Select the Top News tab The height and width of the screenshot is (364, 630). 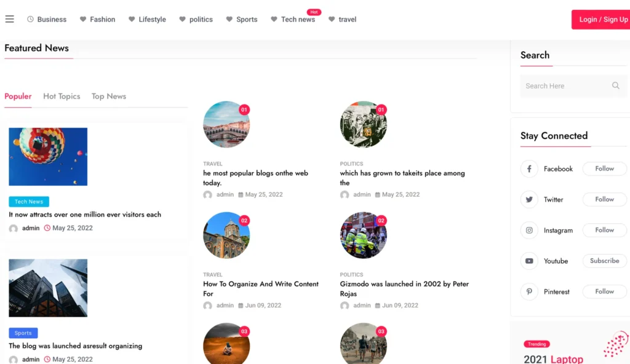[108, 97]
